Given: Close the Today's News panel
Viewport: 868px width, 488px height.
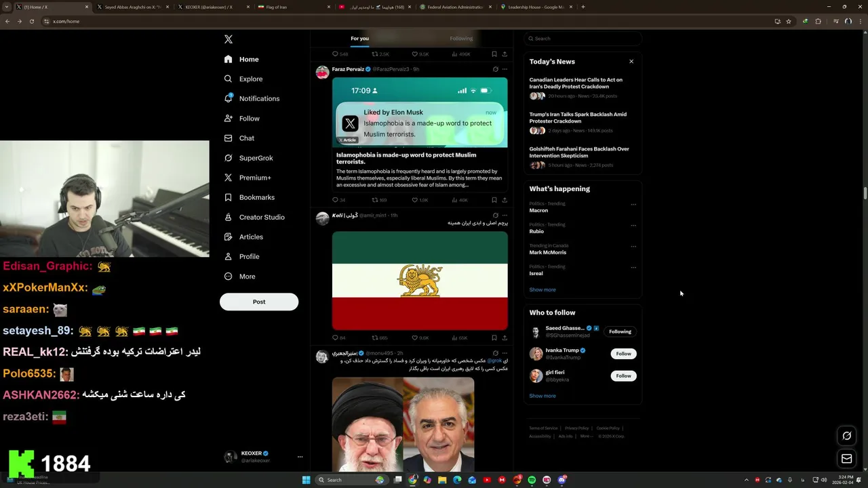Looking at the screenshot, I should (x=631, y=61).
